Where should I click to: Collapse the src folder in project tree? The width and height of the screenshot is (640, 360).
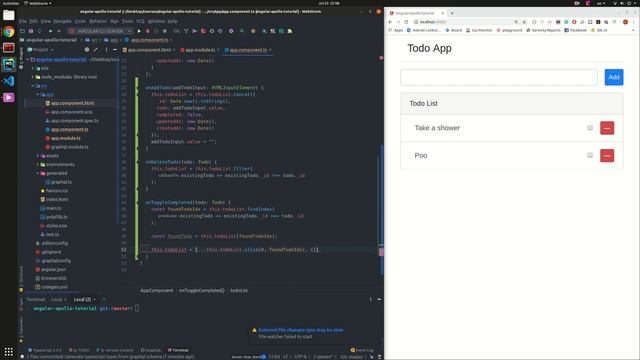tap(33, 86)
